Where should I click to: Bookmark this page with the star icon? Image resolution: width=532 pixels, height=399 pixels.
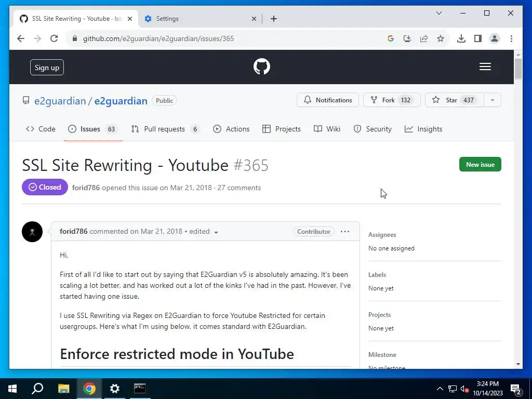[x=441, y=38]
